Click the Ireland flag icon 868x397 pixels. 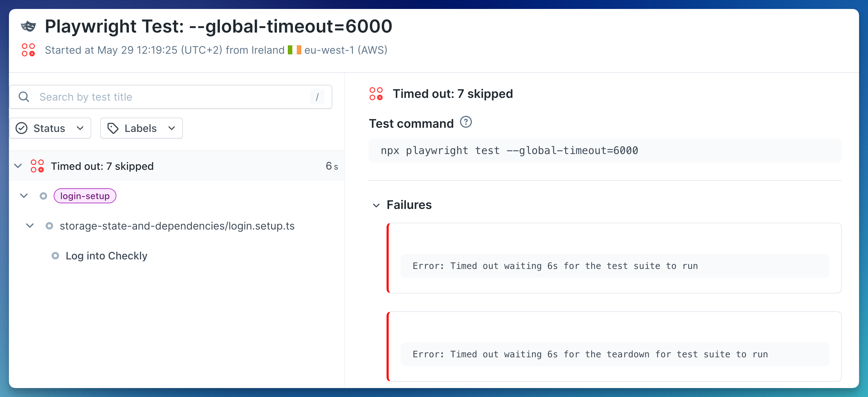[x=294, y=50]
